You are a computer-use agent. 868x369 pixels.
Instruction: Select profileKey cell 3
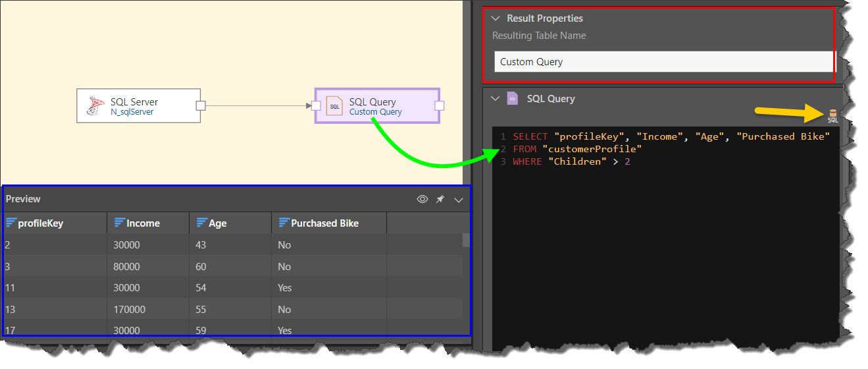pos(55,266)
